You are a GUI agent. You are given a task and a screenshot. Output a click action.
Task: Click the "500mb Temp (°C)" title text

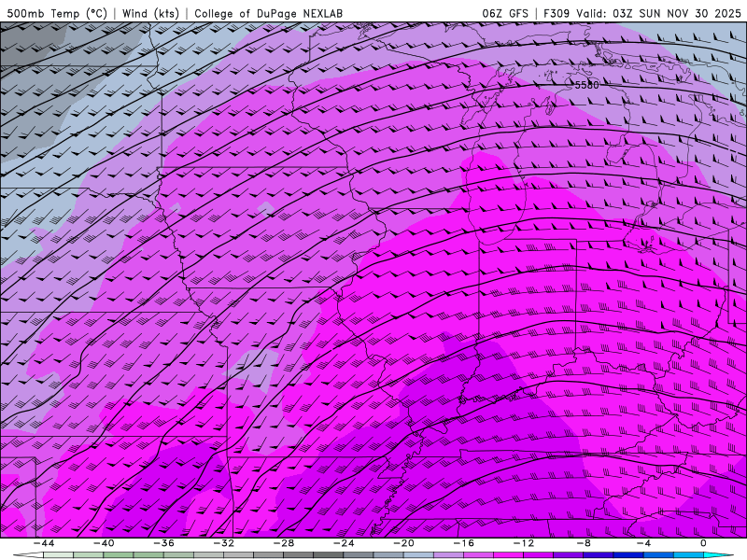57,13
